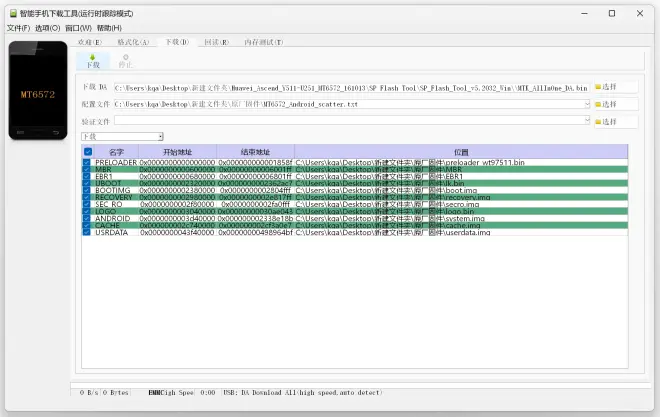This screenshot has height=417, width=660.
Task: Maximize the flash tool window
Action: pos(612,13)
